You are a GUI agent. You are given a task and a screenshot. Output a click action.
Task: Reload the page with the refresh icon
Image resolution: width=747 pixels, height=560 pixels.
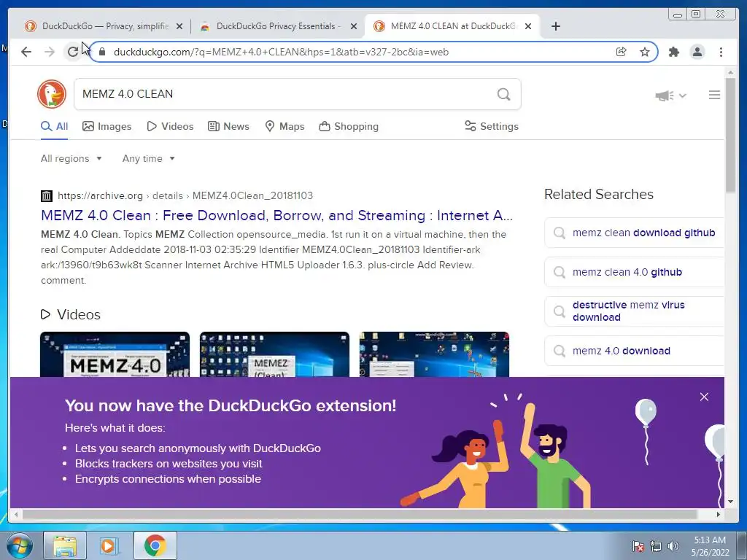coord(72,52)
